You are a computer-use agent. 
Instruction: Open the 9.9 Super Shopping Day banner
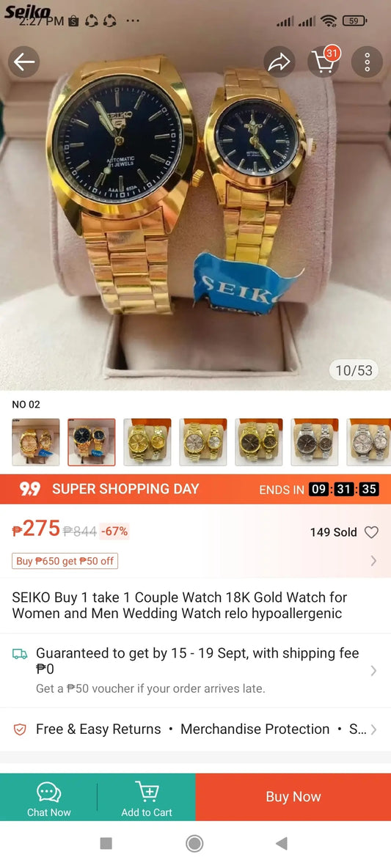point(195,490)
